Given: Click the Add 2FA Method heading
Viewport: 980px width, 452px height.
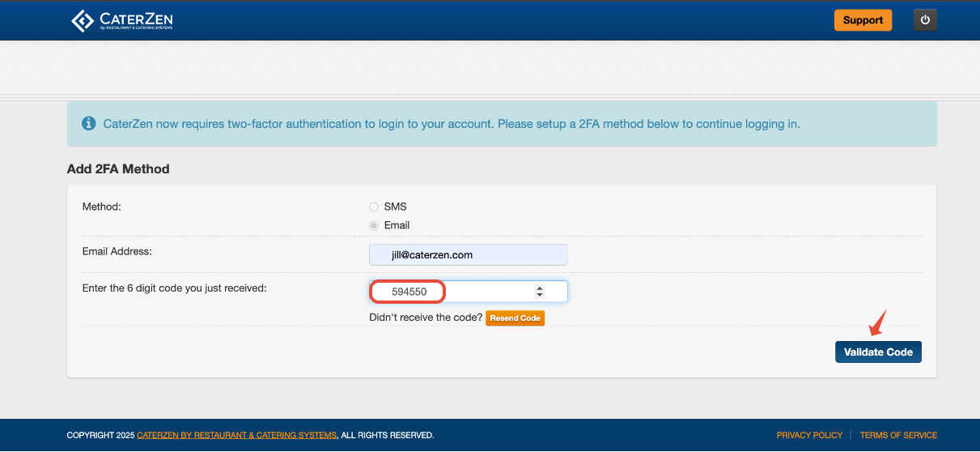Looking at the screenshot, I should point(118,169).
